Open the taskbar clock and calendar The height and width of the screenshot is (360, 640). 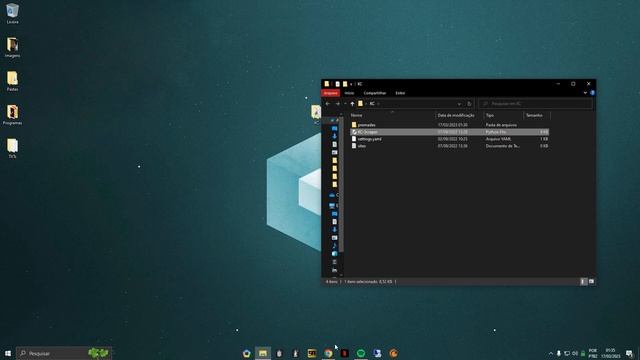click(611, 353)
